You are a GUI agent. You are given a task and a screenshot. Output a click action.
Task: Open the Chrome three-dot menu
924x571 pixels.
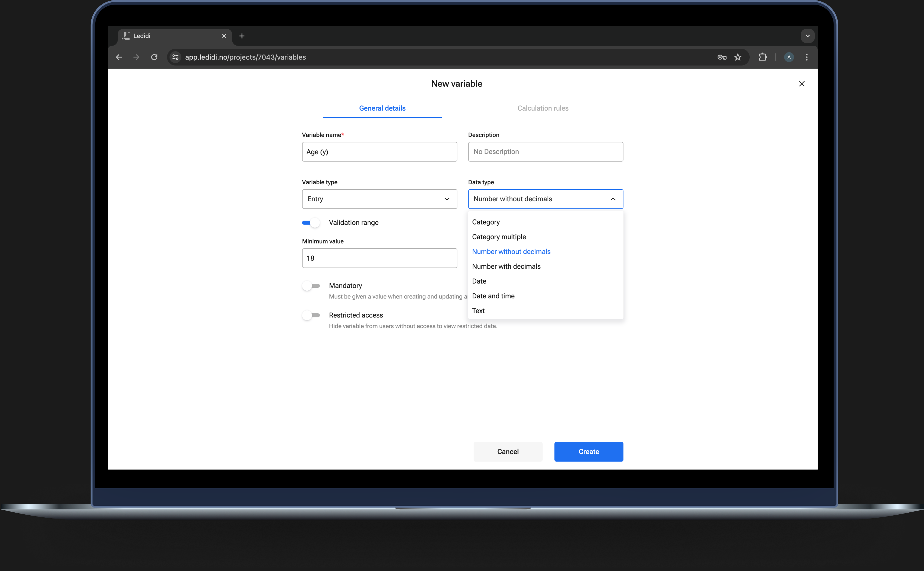[806, 57]
